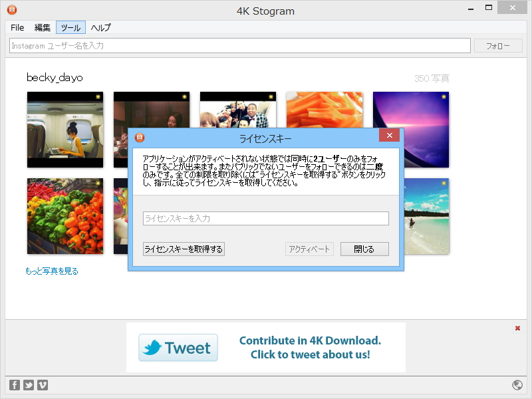Focus the license key input field

pyautogui.click(x=266, y=218)
